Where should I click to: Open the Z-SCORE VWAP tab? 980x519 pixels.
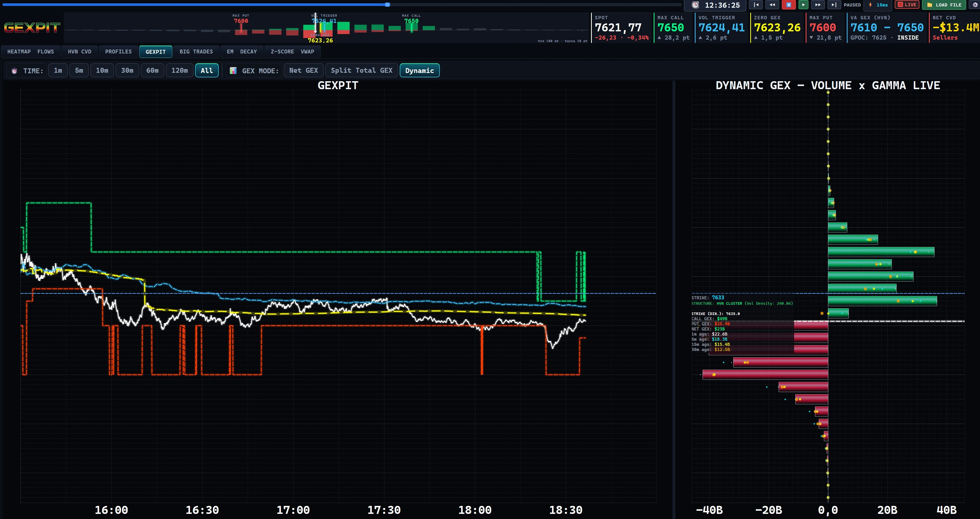point(292,52)
